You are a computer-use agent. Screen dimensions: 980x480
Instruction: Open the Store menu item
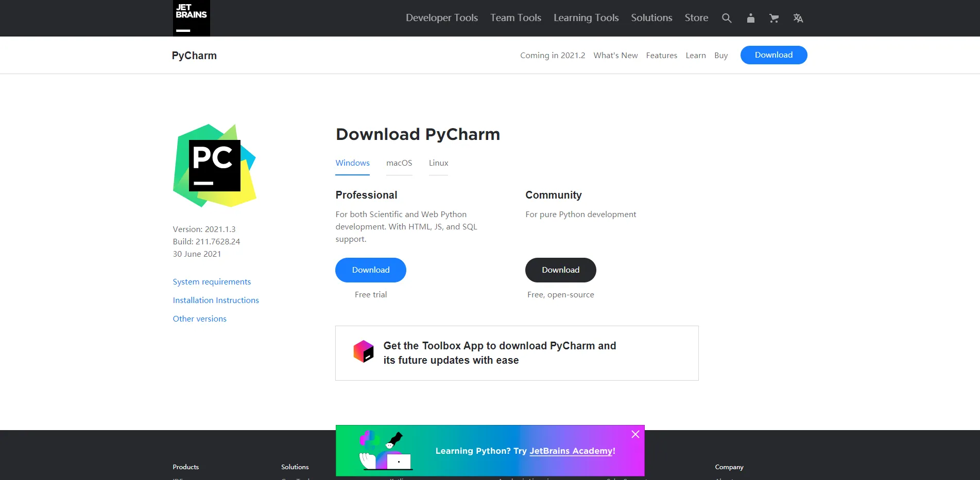point(696,18)
